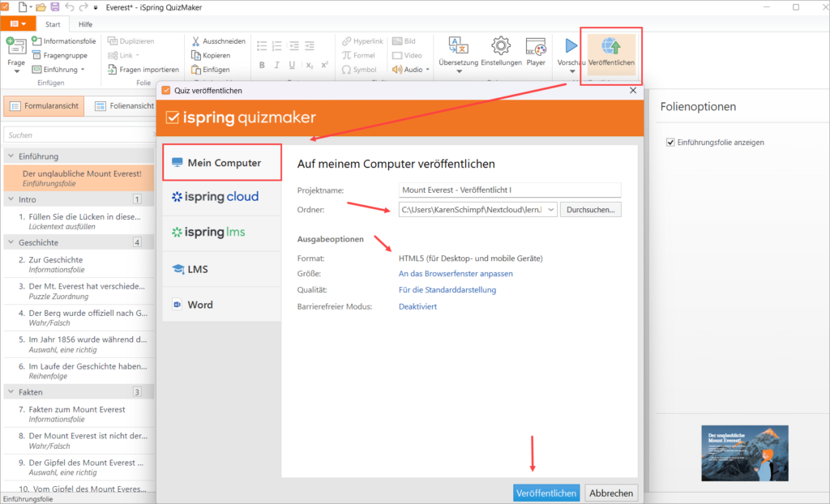Open Einstellungen gear icon
830x504 pixels.
pyautogui.click(x=501, y=46)
